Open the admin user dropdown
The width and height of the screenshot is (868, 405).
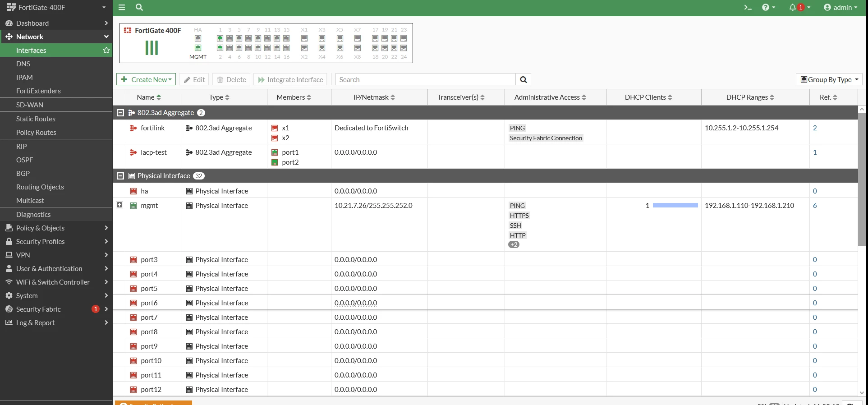click(840, 7)
